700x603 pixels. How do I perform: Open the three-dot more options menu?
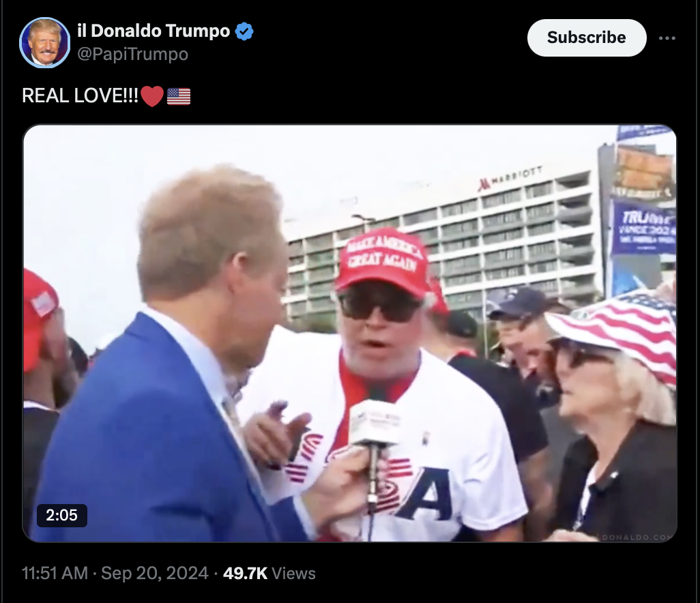coord(667,38)
